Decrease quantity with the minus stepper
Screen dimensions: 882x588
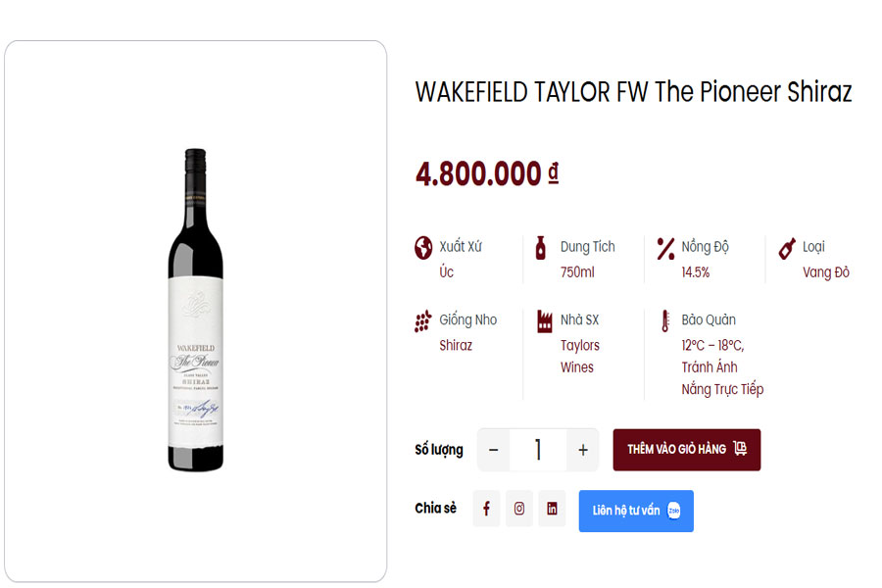pos(493,449)
